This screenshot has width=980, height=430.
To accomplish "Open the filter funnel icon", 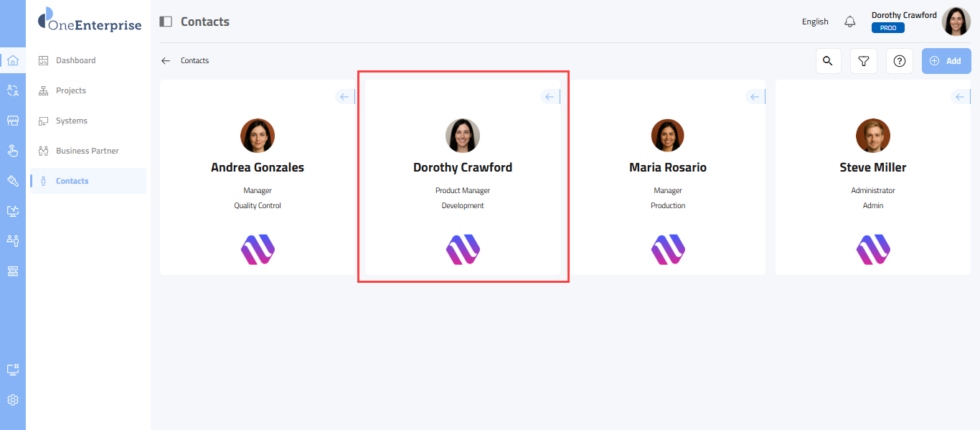I will pyautogui.click(x=864, y=61).
